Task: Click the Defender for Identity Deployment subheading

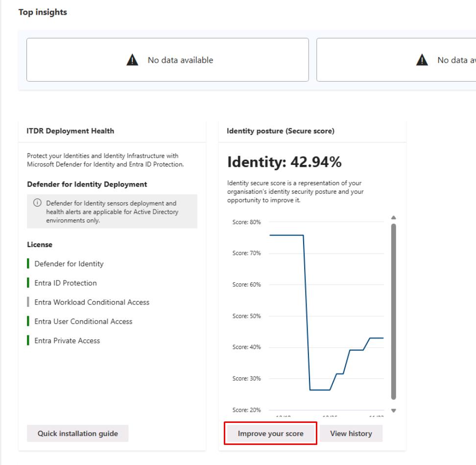Action: [x=87, y=185]
